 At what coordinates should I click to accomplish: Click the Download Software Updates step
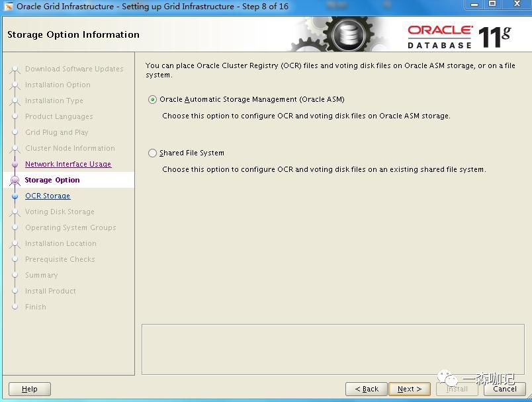pos(74,69)
